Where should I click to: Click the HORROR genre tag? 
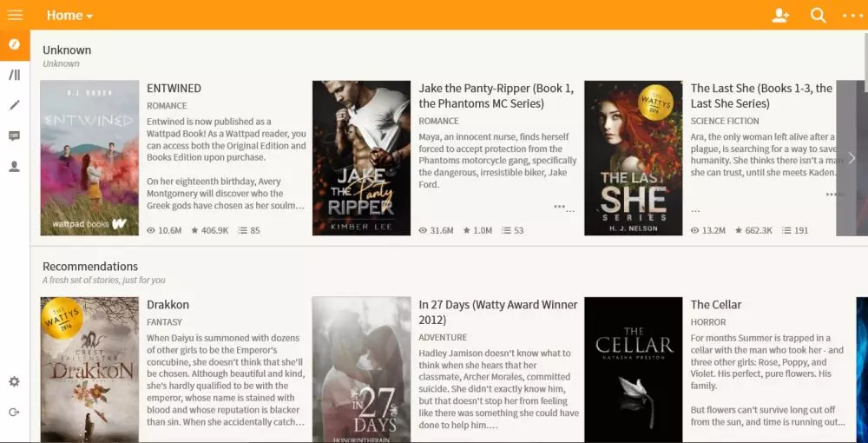(708, 321)
